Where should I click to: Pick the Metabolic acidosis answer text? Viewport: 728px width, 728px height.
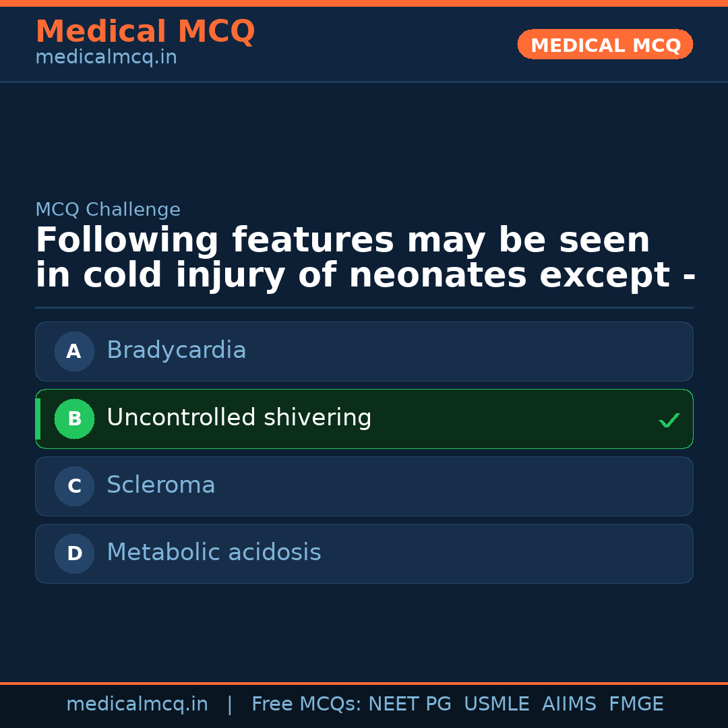pos(214,553)
